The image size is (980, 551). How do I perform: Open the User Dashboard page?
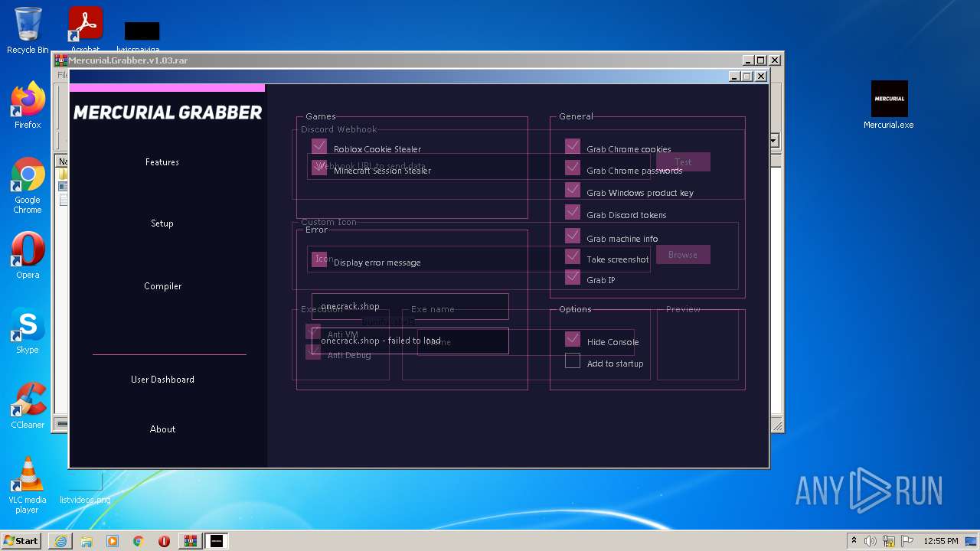[x=162, y=380]
